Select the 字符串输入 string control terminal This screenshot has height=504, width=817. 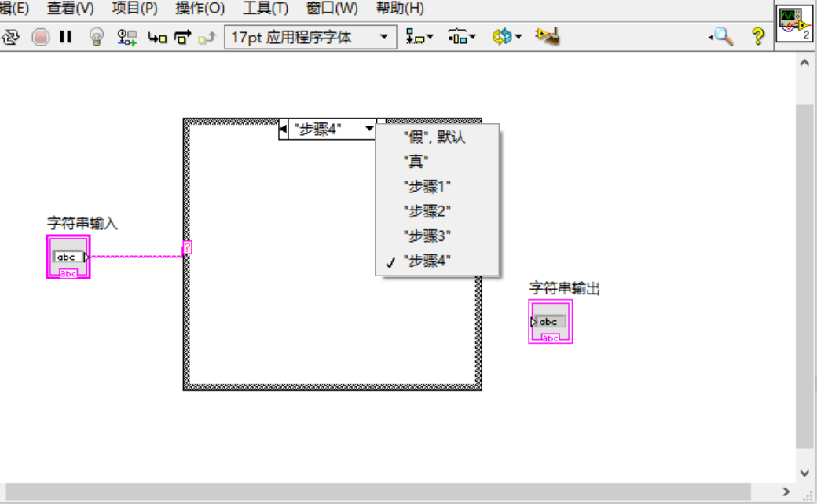click(x=68, y=257)
